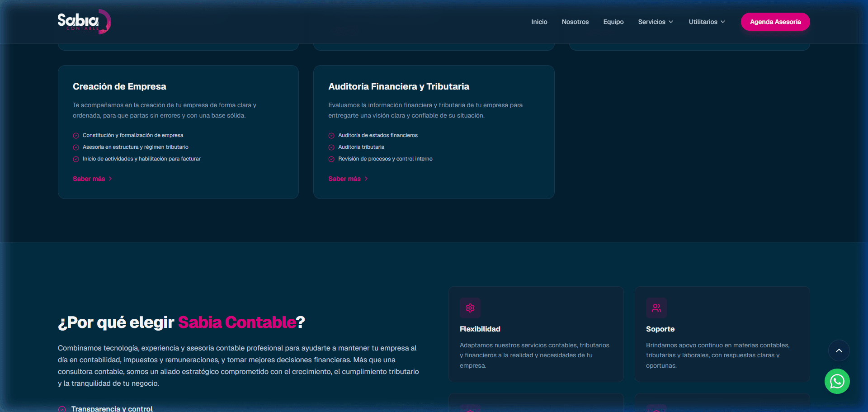Click check icon beside Constitución y formalización
This screenshot has height=412, width=868.
(x=76, y=136)
